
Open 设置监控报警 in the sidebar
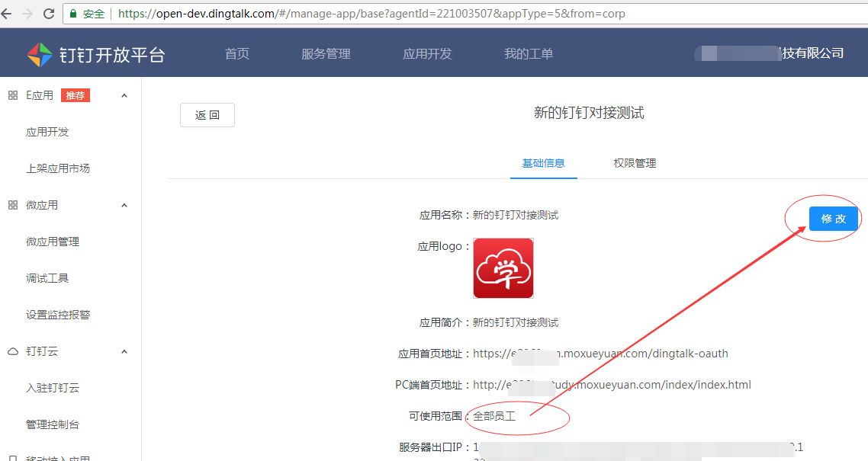(58, 315)
